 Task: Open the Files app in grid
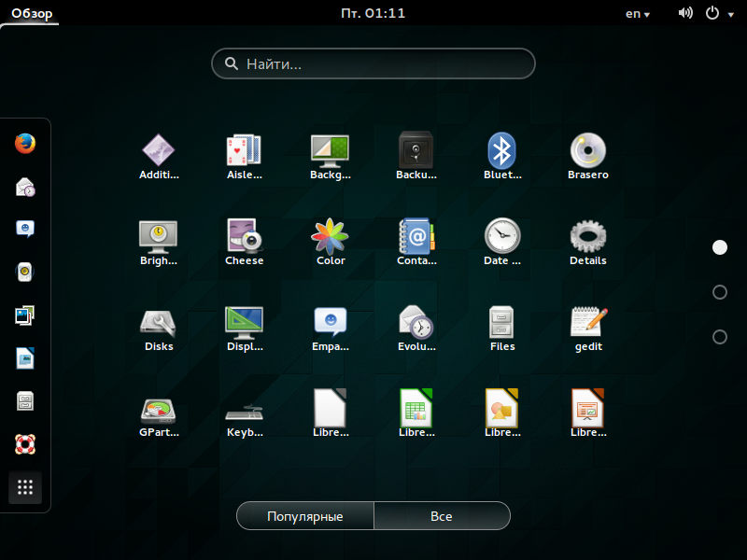(x=502, y=329)
